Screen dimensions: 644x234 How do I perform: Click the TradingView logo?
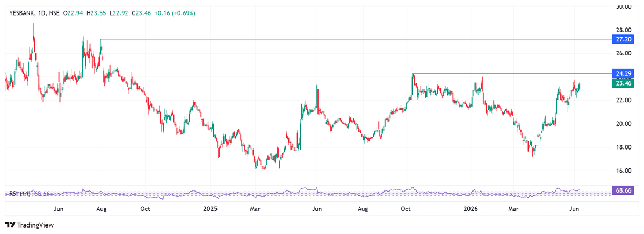[x=29, y=225]
